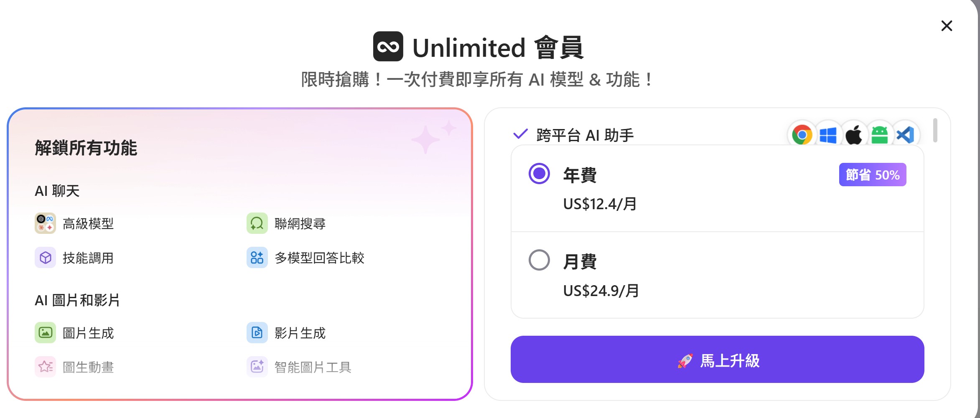
Task: Click the Chrome browser icon
Action: coord(802,135)
